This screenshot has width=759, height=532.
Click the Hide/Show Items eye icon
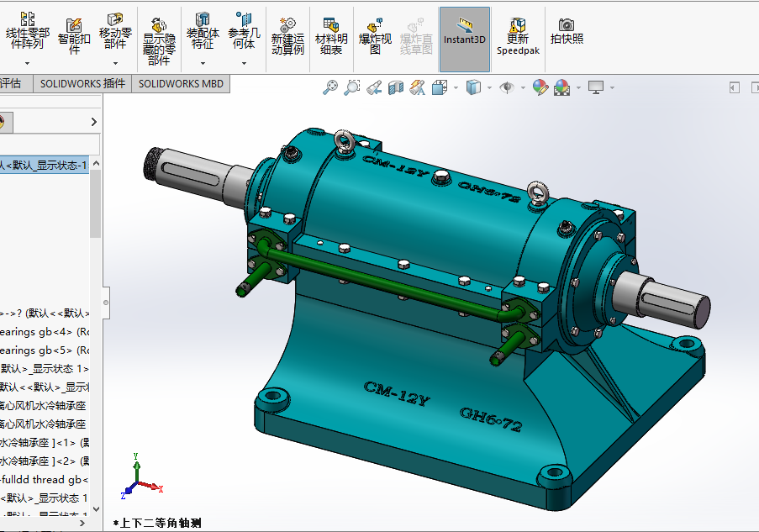507,87
